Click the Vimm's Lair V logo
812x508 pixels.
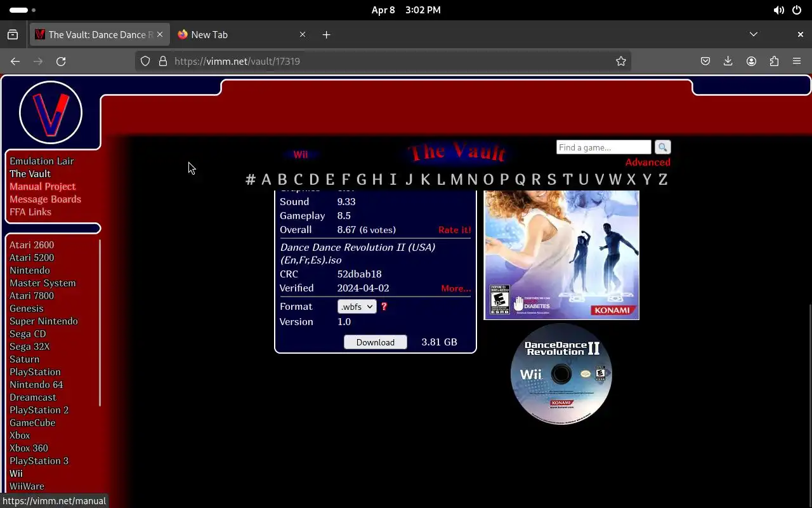pos(51,112)
